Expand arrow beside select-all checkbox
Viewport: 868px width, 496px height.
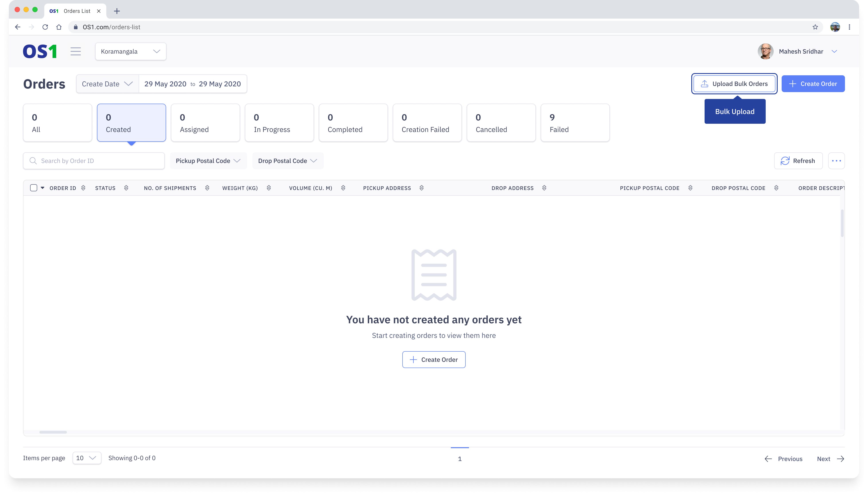(43, 188)
